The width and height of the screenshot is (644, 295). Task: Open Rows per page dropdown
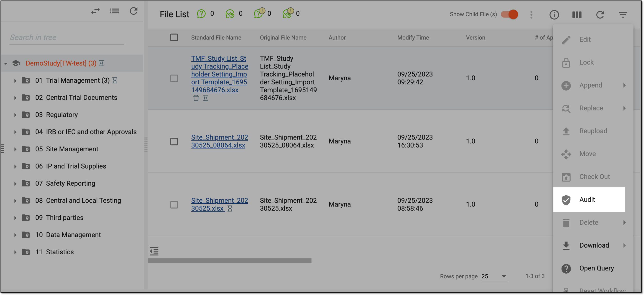click(x=494, y=276)
